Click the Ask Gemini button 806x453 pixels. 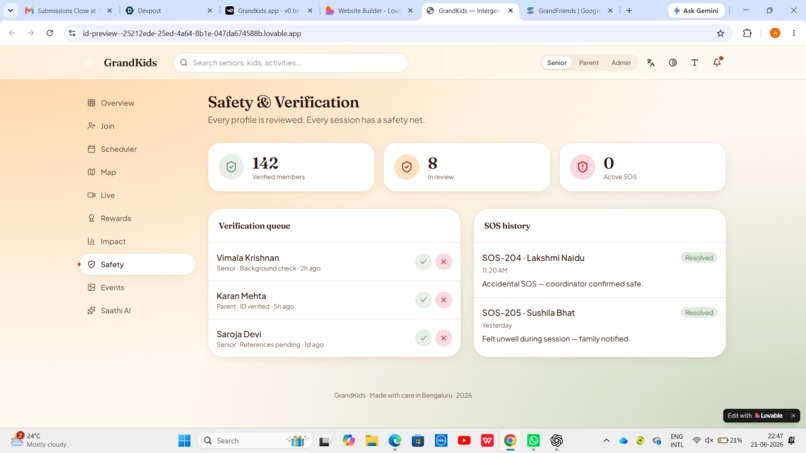(696, 10)
